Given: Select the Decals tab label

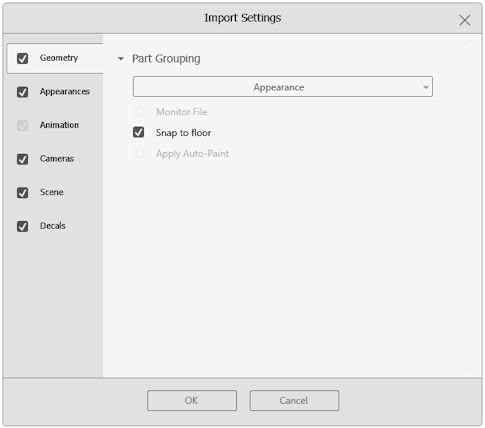Looking at the screenshot, I should pyautogui.click(x=53, y=226).
